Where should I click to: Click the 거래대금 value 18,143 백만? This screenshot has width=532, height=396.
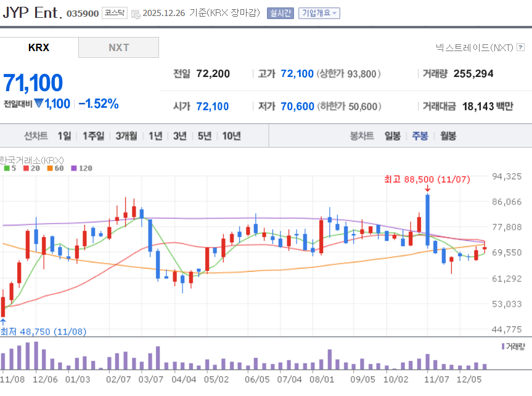coord(488,107)
